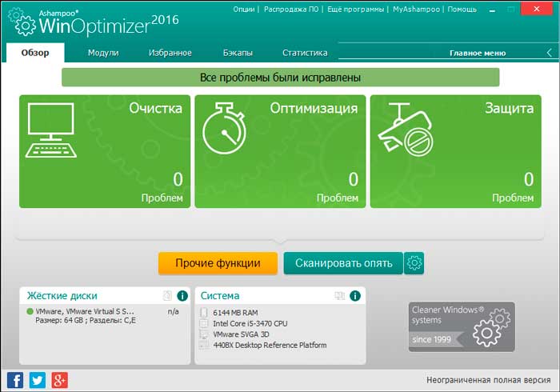This screenshot has height=392, width=560.
Task: Open scan settings gear next to Сканировать опять
Action: (x=414, y=263)
